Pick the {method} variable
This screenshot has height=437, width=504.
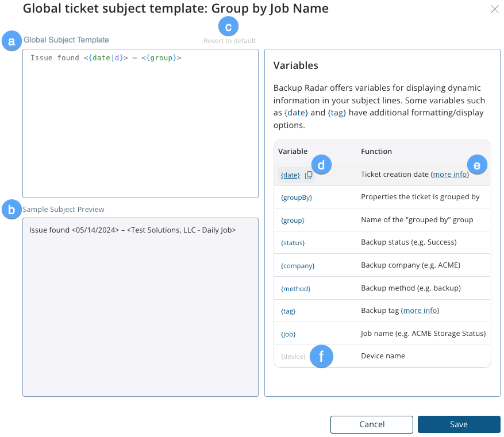[x=295, y=289]
